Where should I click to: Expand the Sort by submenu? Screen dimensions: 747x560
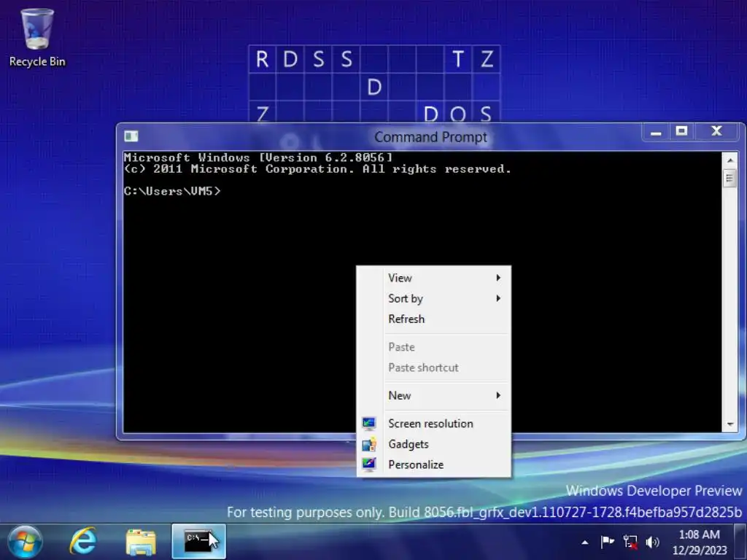[x=433, y=298]
